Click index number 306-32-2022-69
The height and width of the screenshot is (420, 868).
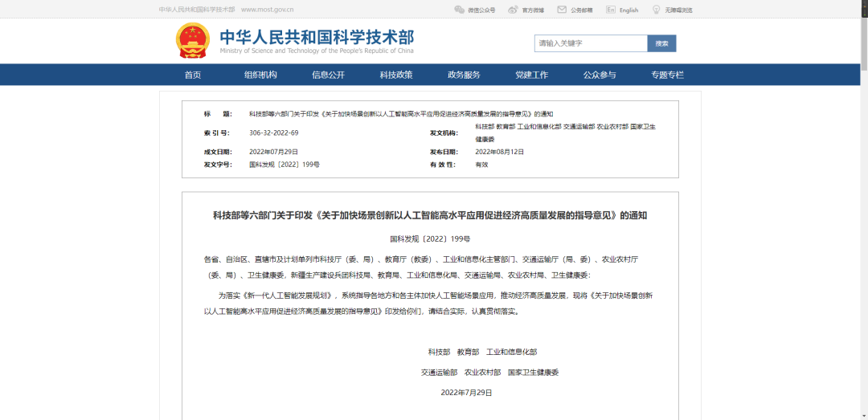(274, 133)
